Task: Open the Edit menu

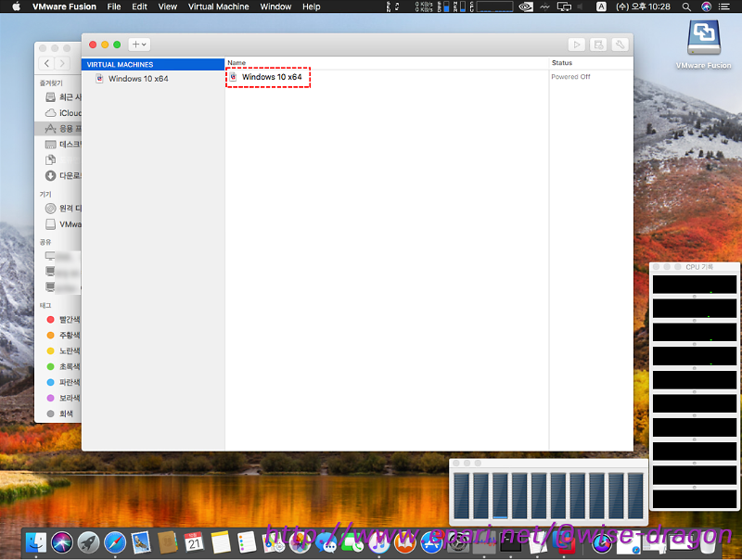Action: coord(140,6)
